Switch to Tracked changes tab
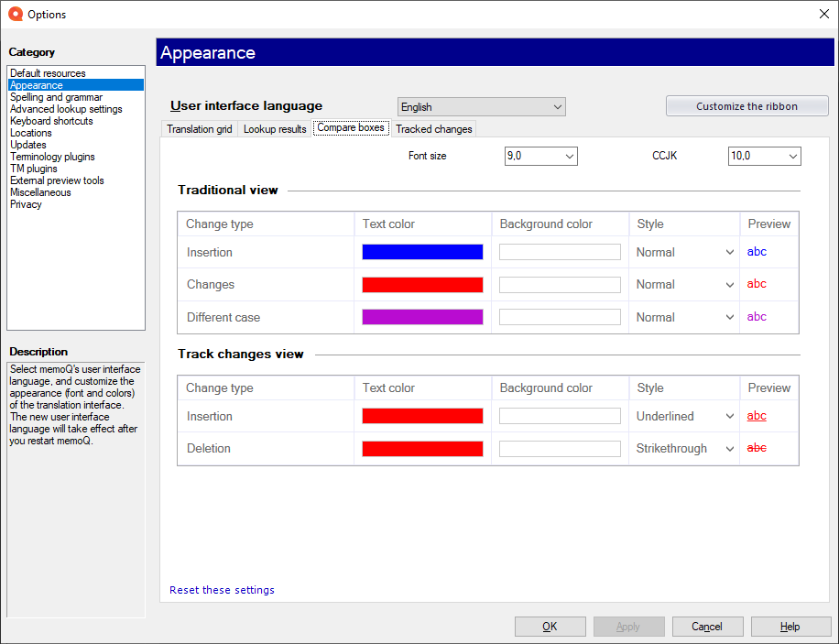839x644 pixels. (434, 129)
